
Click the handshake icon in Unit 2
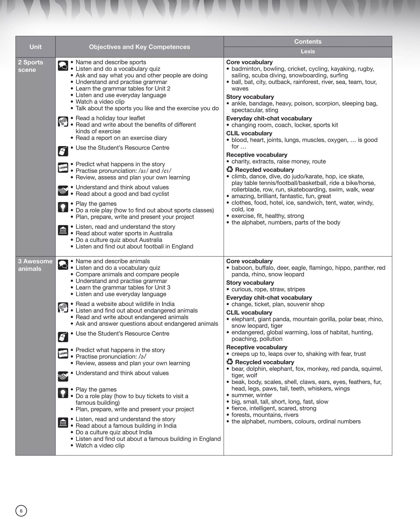click(63, 191)
